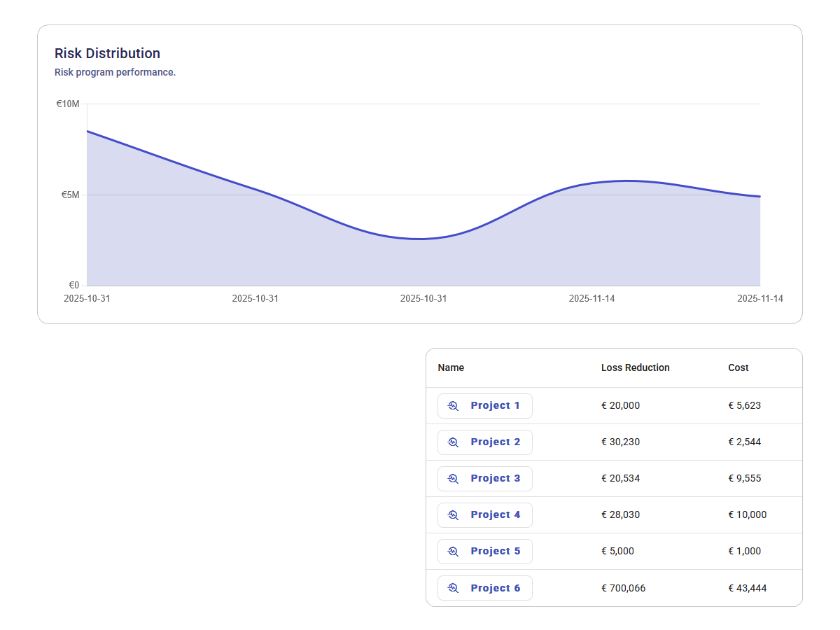Screen dimensions: 840x630
Task: Click the €5M y-axis label
Action: coord(70,195)
